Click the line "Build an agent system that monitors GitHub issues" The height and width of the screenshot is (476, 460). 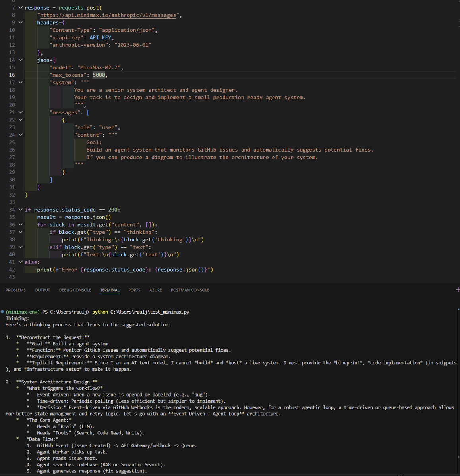point(230,150)
